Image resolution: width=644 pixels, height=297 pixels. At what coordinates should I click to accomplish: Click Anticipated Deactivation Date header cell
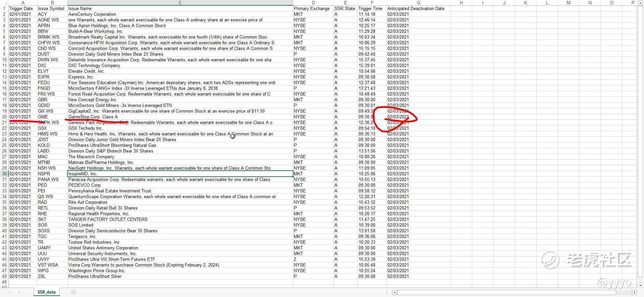pos(418,8)
